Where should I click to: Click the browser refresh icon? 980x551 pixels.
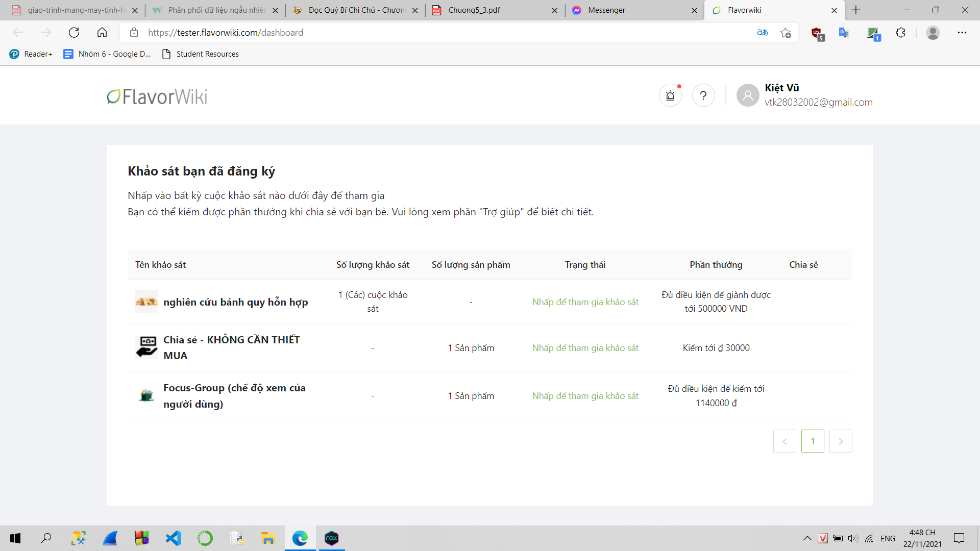[x=74, y=33]
